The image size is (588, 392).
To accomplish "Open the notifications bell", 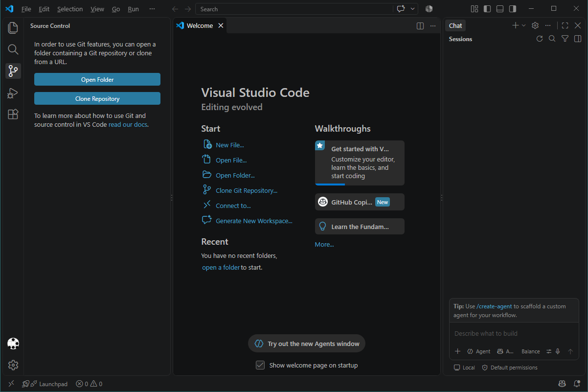I will coord(576,384).
